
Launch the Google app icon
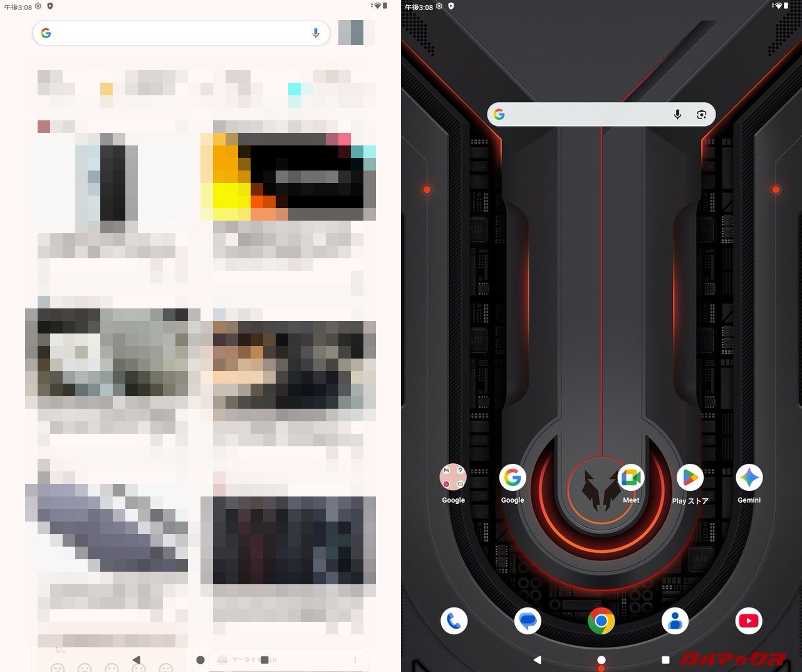pos(512,478)
